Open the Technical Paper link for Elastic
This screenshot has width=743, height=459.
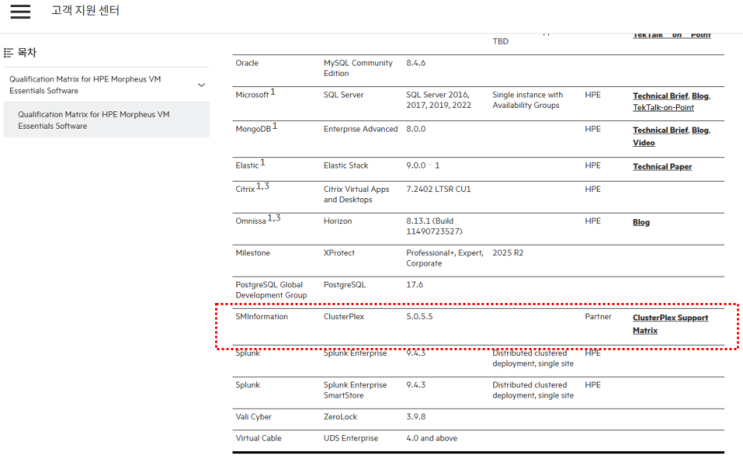click(662, 167)
